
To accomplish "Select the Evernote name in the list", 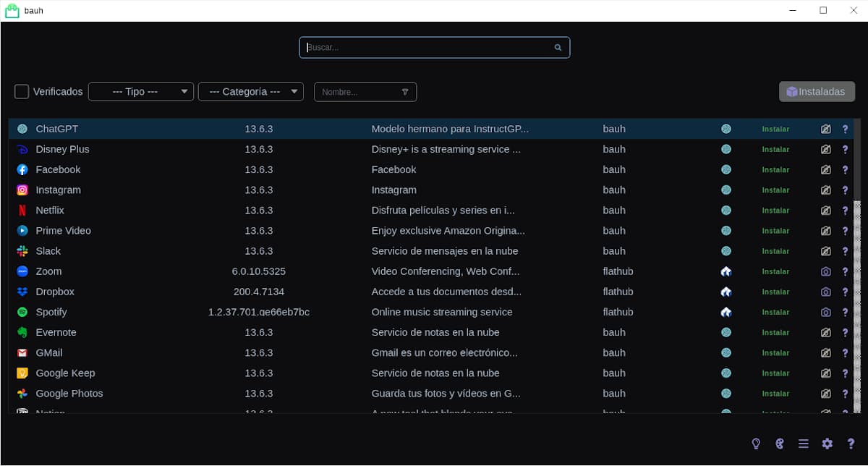I will click(x=56, y=332).
